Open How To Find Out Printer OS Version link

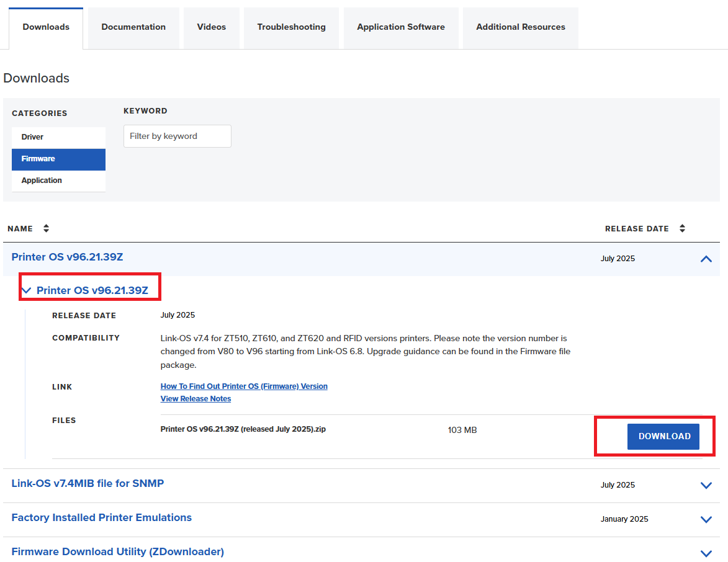(244, 386)
